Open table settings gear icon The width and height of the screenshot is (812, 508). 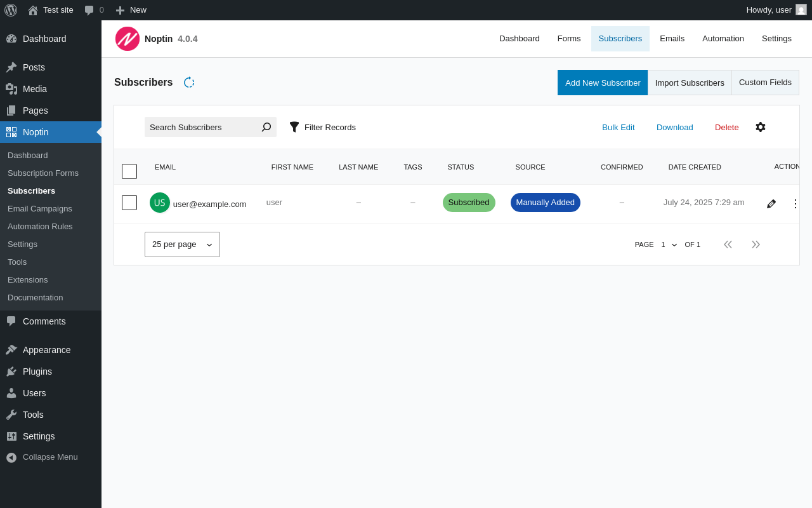[x=761, y=127]
